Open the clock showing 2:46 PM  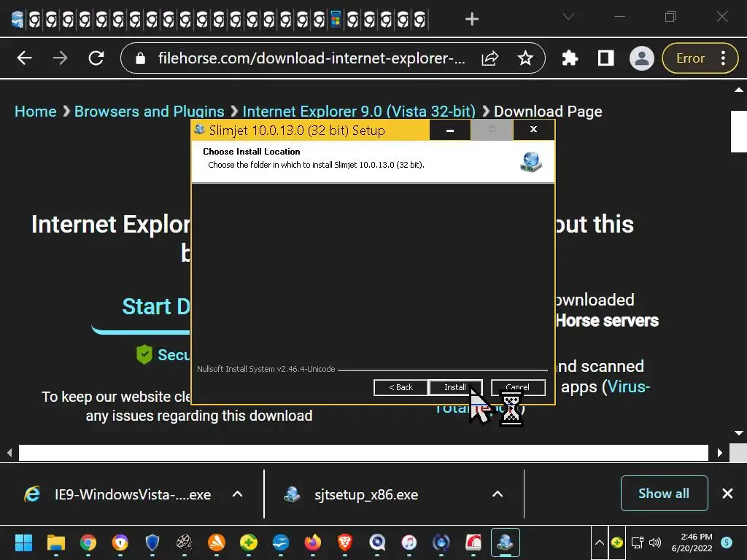pos(692,542)
